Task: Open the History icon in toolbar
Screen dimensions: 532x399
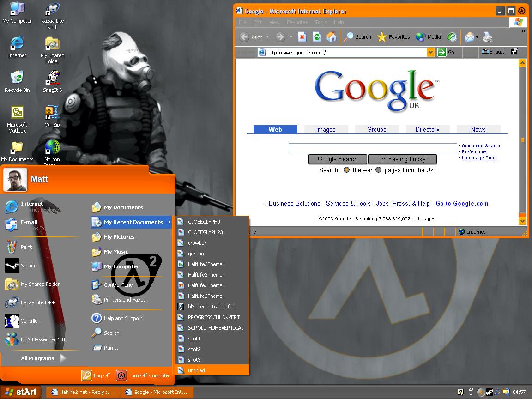Action: coord(452,37)
